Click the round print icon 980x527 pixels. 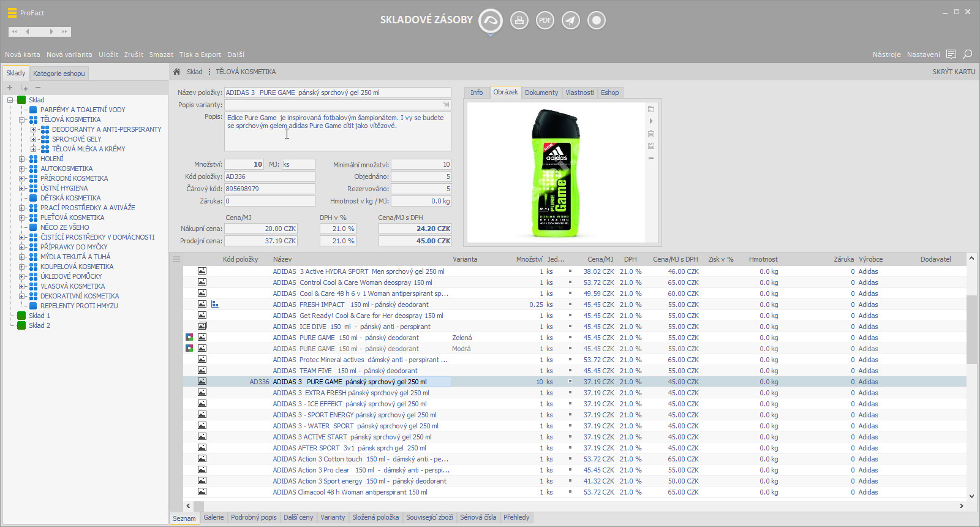pos(519,20)
